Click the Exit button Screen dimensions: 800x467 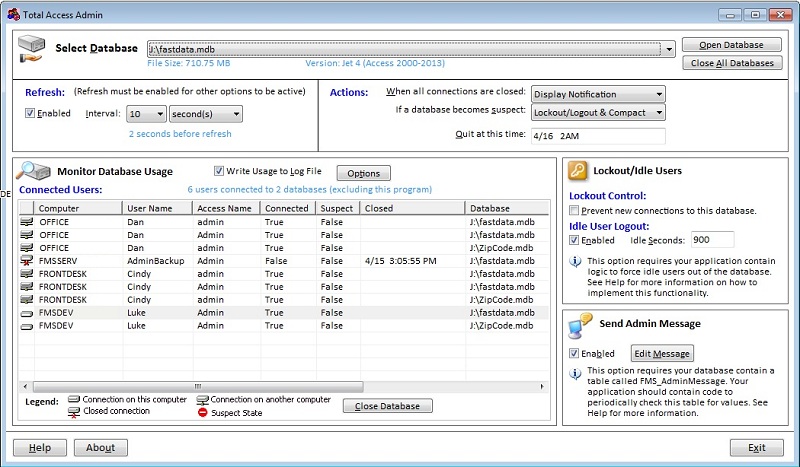click(x=757, y=448)
